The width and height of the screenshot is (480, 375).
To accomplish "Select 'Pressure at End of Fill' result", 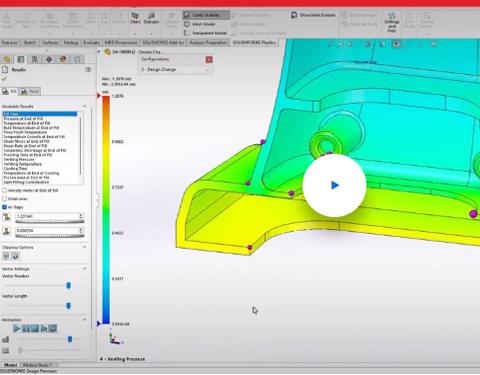I will click(x=23, y=119).
